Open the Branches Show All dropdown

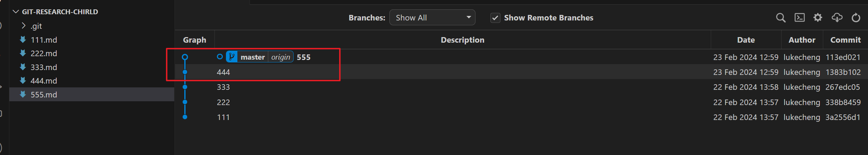[x=432, y=18]
